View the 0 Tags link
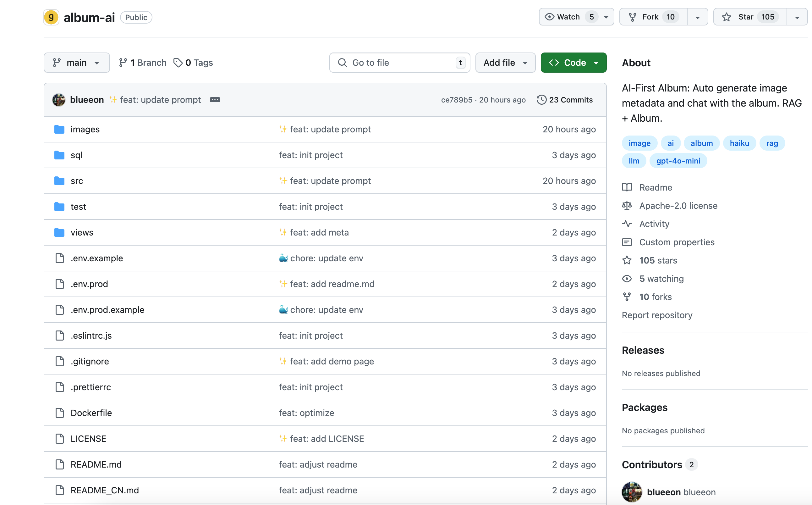 coord(193,63)
